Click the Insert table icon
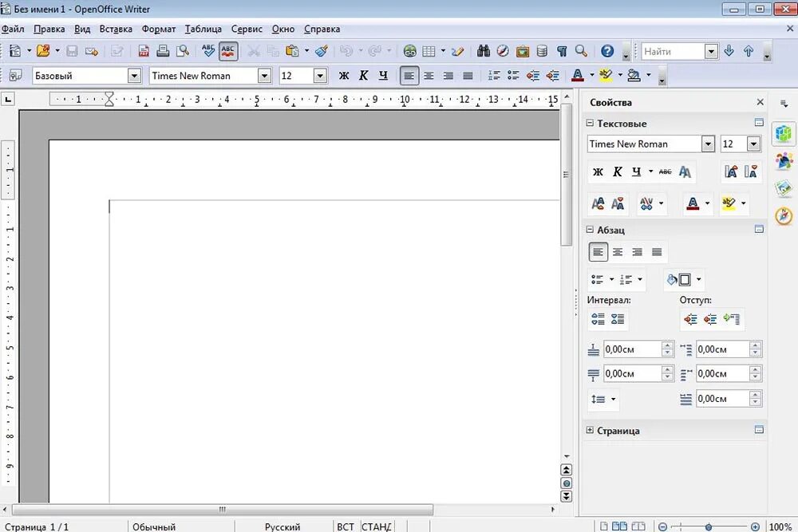Image resolution: width=798 pixels, height=532 pixels. point(429,50)
